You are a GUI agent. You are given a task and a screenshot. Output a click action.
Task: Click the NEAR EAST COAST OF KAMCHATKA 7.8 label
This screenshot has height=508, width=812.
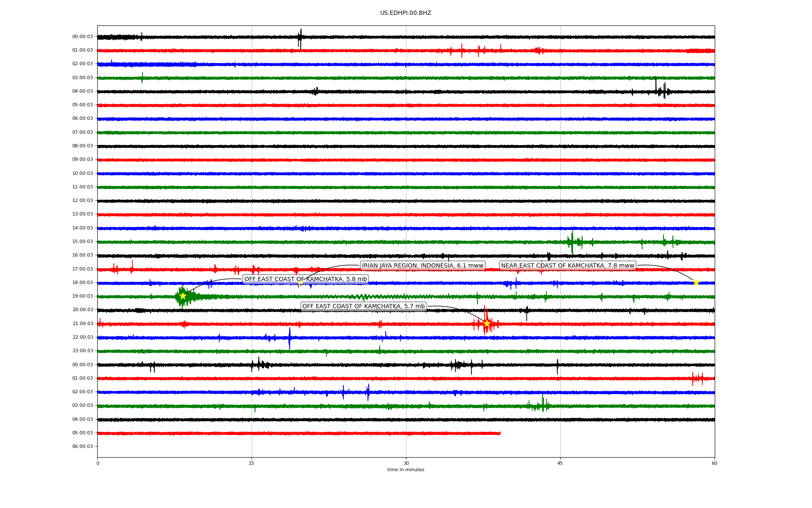pos(568,265)
